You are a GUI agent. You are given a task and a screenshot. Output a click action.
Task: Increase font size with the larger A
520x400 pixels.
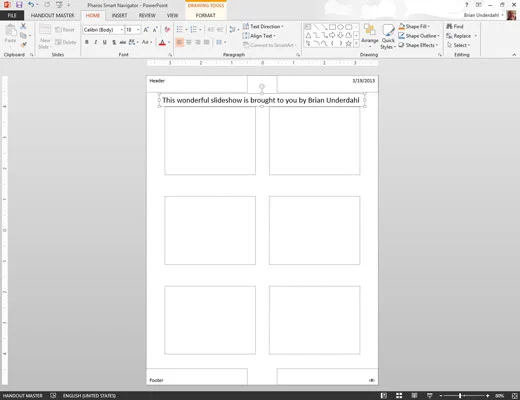146,30
